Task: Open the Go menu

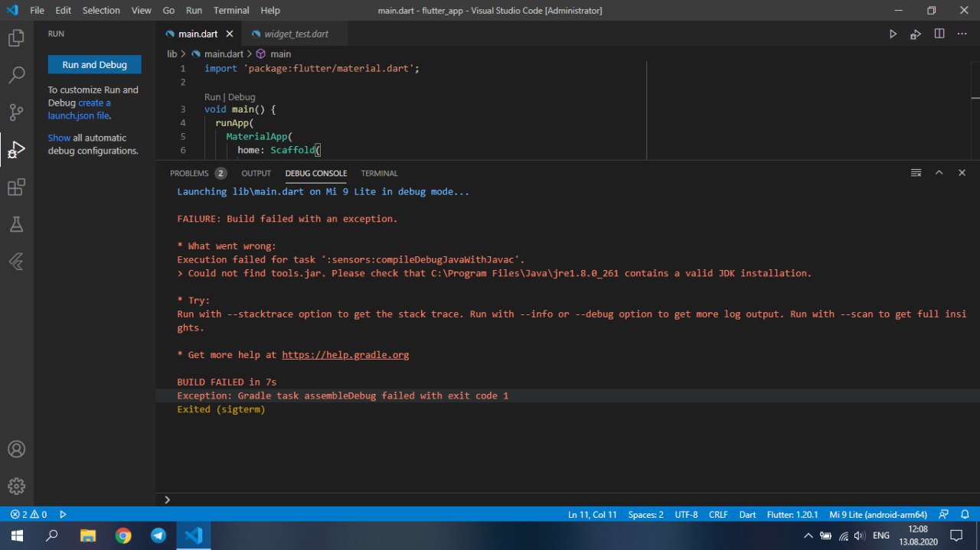Action: click(x=168, y=11)
